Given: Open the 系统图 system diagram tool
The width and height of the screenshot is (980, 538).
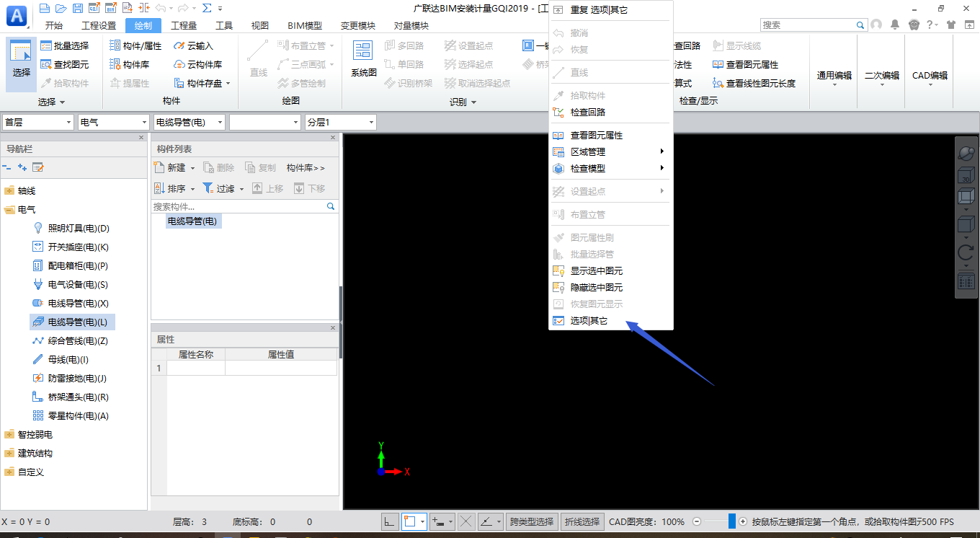Looking at the screenshot, I should tap(363, 60).
